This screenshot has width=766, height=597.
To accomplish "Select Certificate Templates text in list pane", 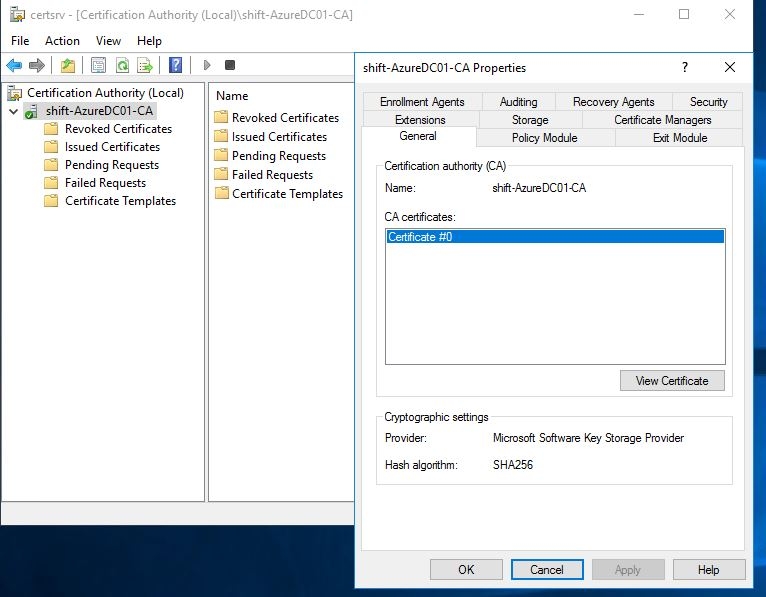I will (288, 194).
